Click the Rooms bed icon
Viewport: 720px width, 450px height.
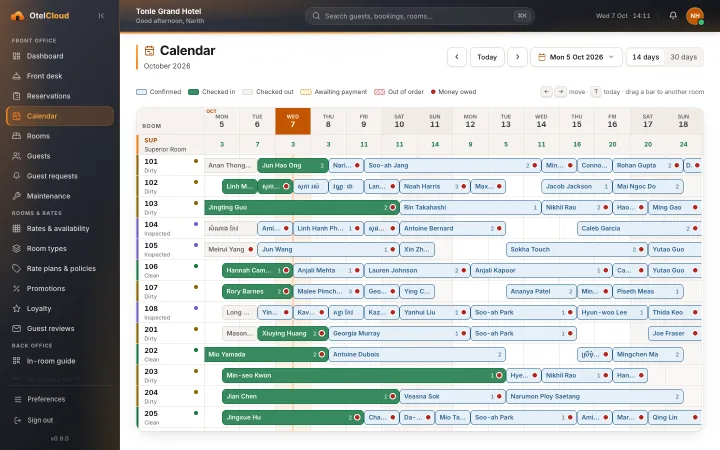pos(17,136)
